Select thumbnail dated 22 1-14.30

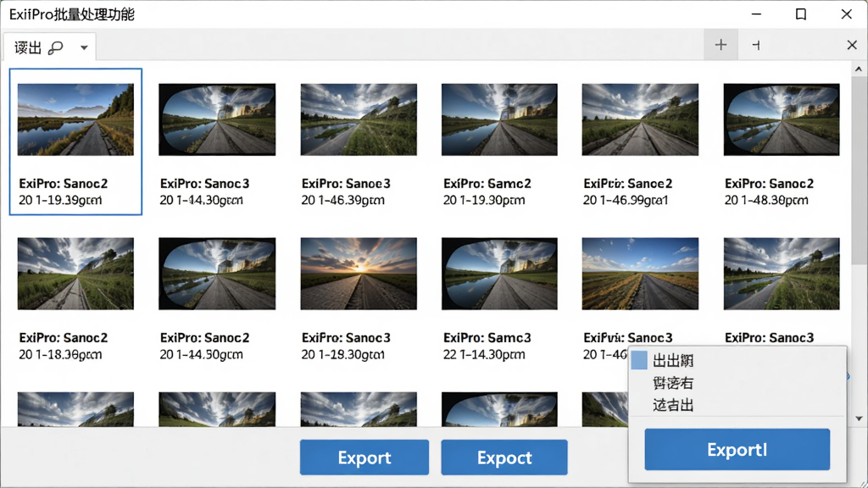499,274
